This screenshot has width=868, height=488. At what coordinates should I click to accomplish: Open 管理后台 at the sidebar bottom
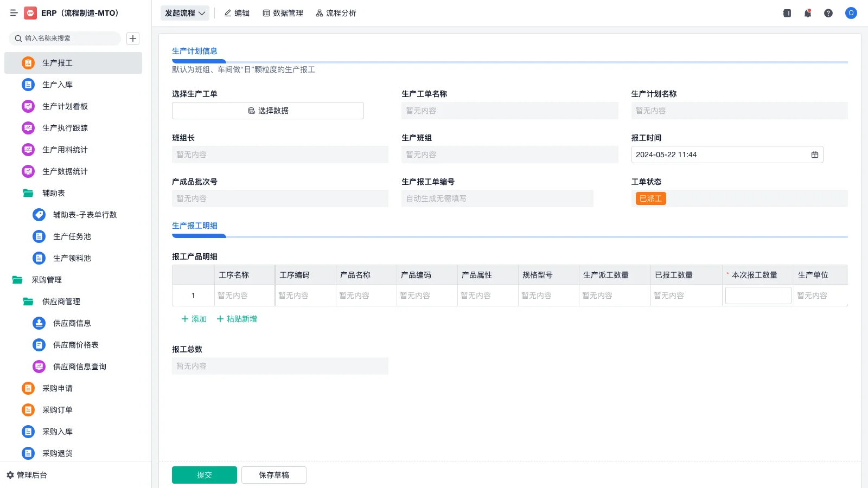coord(27,475)
